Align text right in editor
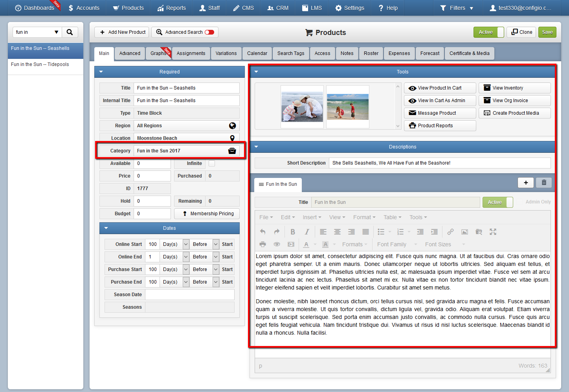569x392 pixels. [x=351, y=232]
